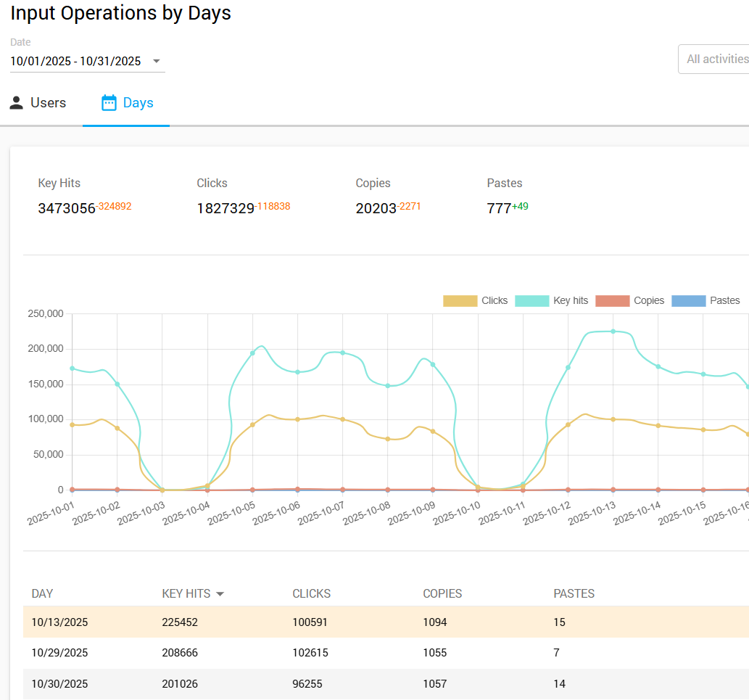Sort table by CLICKS column header
Image resolution: width=749 pixels, height=700 pixels.
click(x=312, y=593)
